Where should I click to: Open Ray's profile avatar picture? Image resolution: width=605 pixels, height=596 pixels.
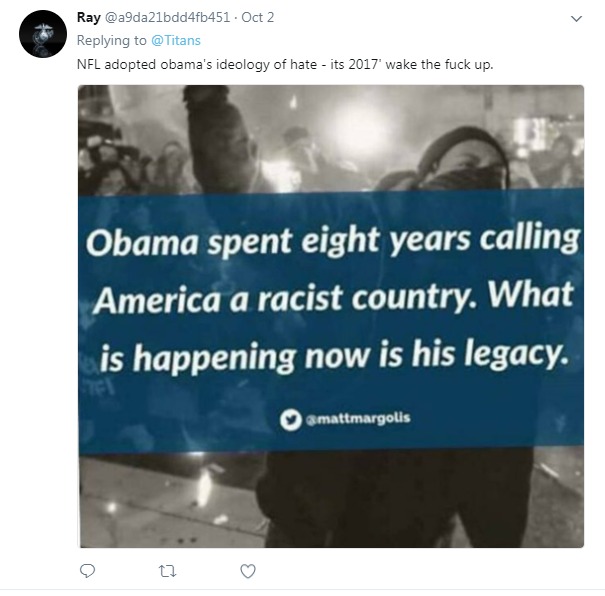pos(43,34)
